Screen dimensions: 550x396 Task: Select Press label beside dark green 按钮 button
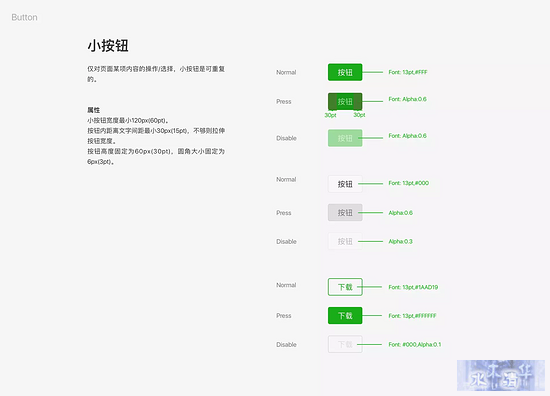283,101
